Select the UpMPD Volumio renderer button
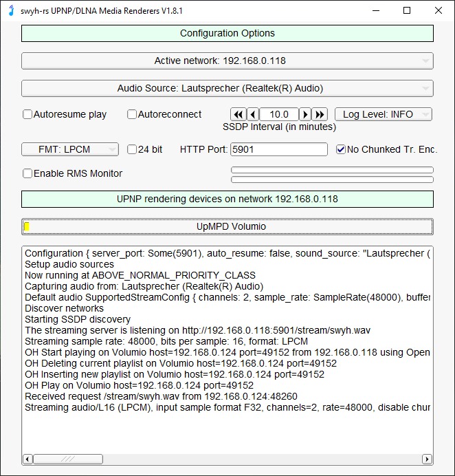The height and width of the screenshot is (476, 455). 227,226
